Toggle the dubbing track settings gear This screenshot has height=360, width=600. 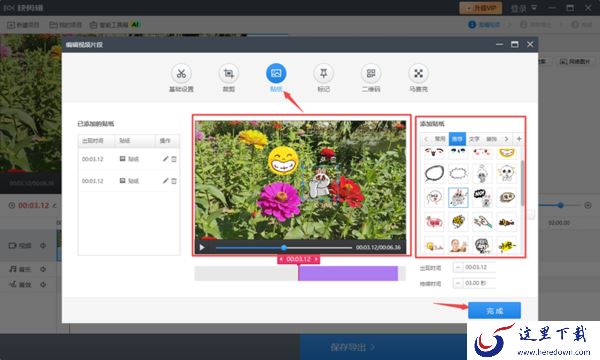(x=43, y=284)
